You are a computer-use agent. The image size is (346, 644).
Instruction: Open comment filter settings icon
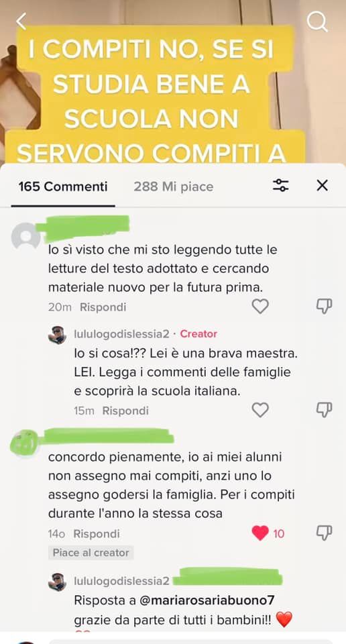pos(281,186)
